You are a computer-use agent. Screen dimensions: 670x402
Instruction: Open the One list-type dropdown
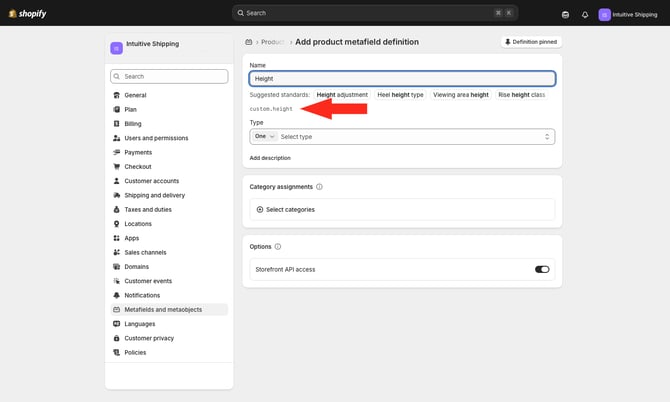coord(265,136)
